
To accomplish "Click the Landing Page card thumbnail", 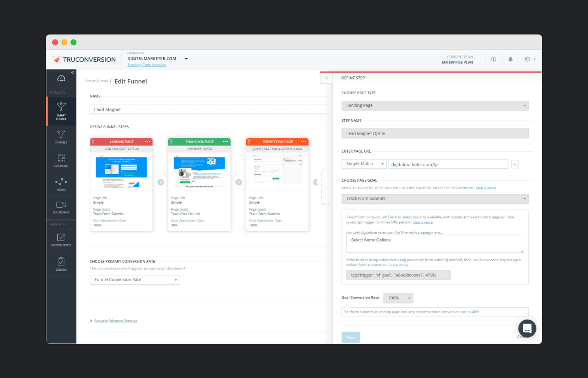I will click(x=121, y=172).
